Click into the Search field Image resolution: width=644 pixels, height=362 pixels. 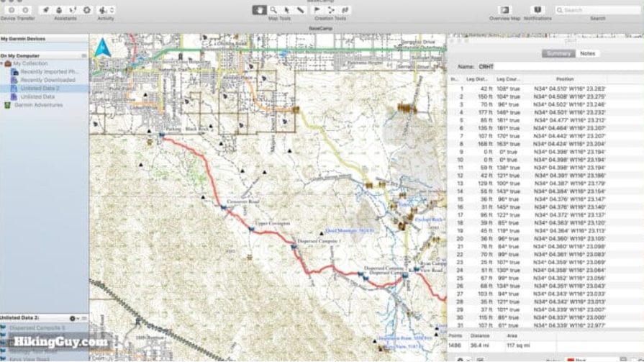[598, 10]
